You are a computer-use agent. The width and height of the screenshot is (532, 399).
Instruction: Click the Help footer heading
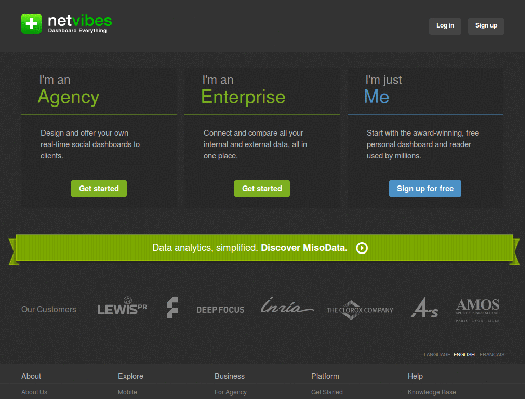pyautogui.click(x=415, y=376)
